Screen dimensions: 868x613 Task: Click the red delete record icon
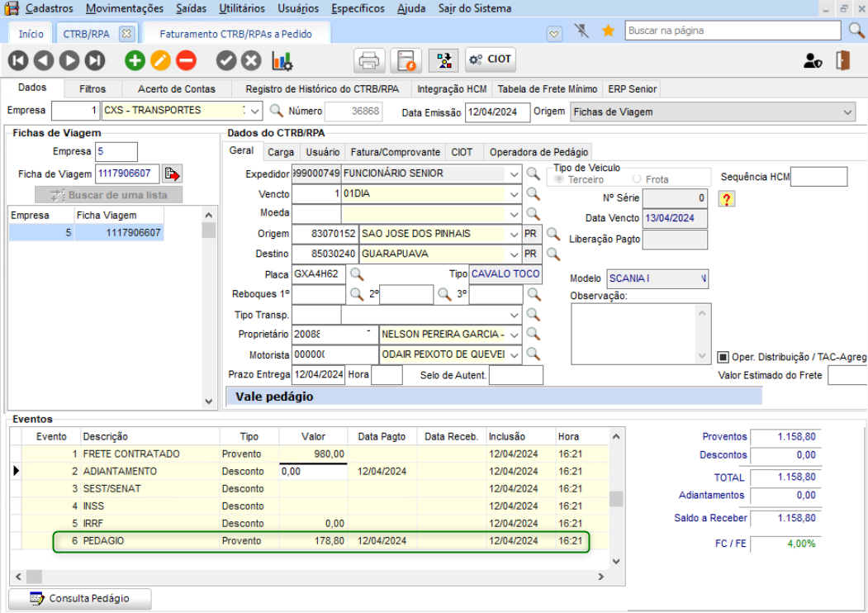point(186,60)
